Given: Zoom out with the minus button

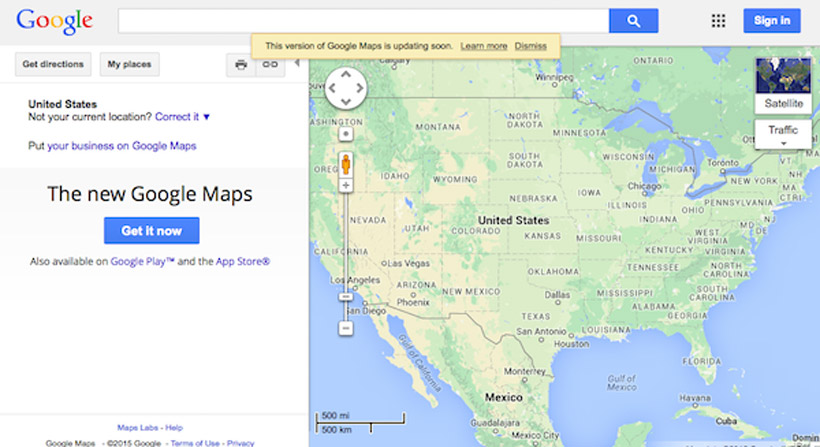Looking at the screenshot, I should (346, 328).
